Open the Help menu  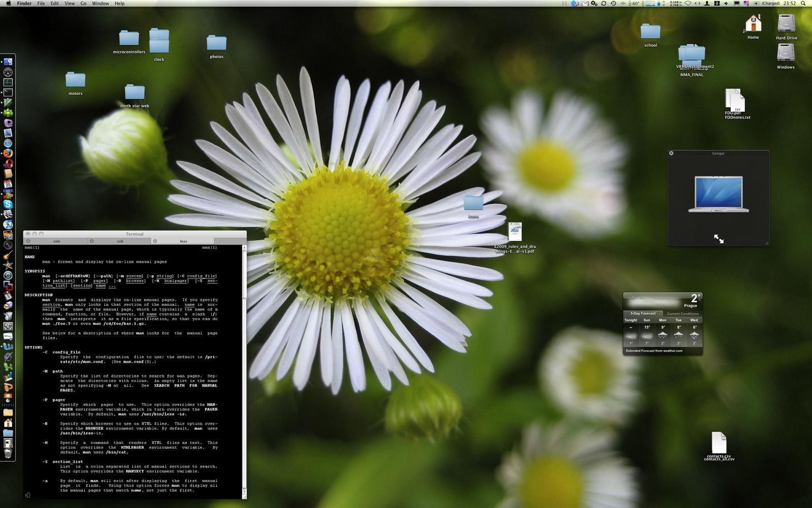click(x=119, y=4)
